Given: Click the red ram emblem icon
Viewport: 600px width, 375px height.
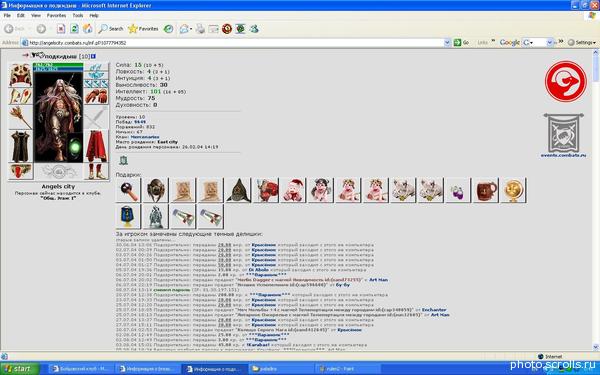Looking at the screenshot, I should pyautogui.click(x=566, y=81).
